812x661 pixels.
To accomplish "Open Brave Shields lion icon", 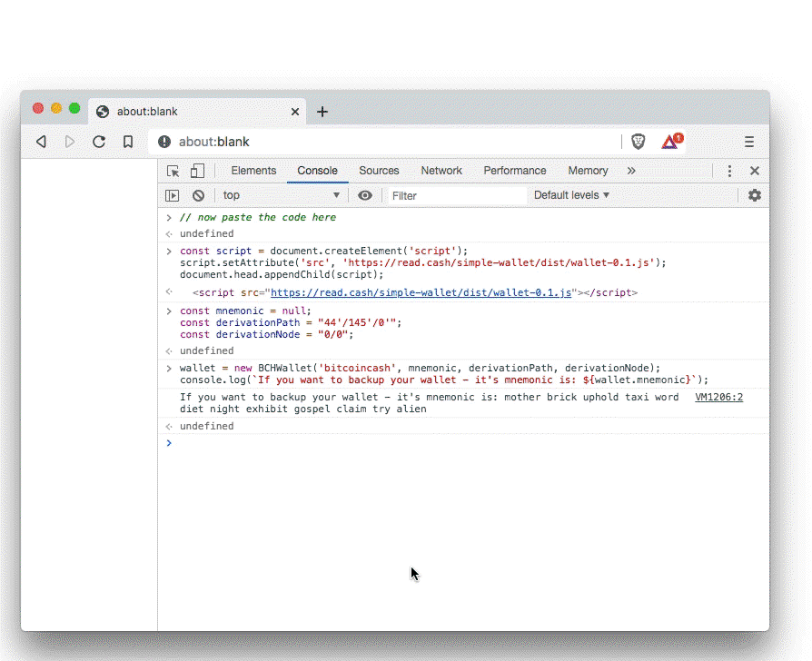I will coord(638,142).
